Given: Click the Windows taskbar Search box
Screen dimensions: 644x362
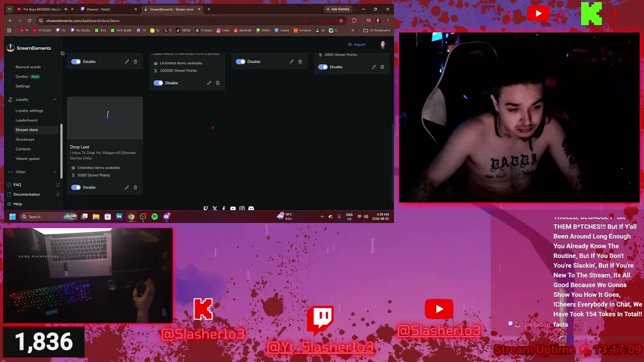Looking at the screenshot, I should (x=49, y=217).
